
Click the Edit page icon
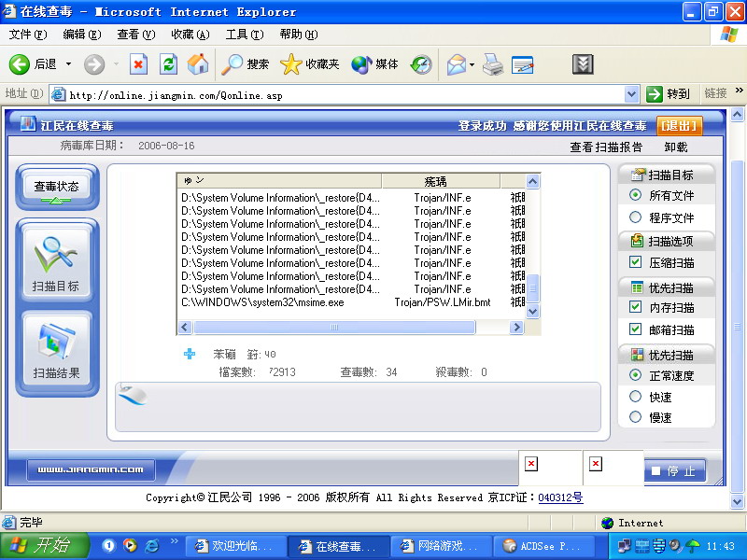(x=522, y=64)
